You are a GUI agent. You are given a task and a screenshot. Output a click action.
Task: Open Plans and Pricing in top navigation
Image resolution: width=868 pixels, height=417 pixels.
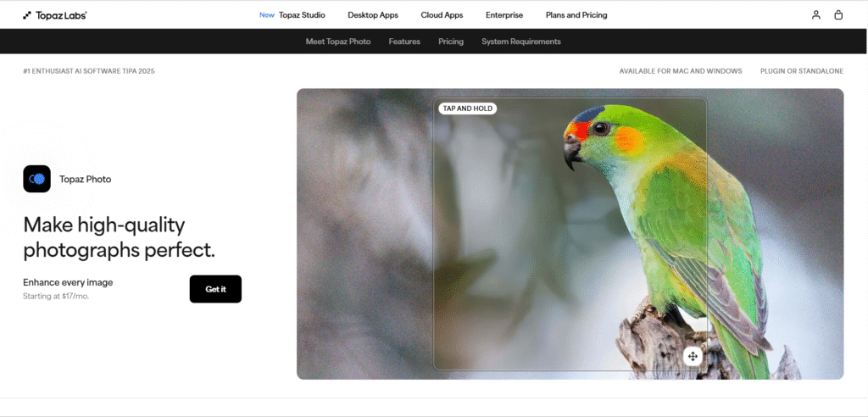pos(576,15)
